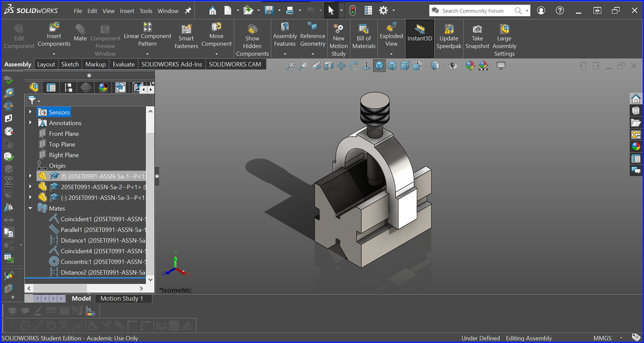
Task: Create a New Motion Study
Action: (338, 40)
